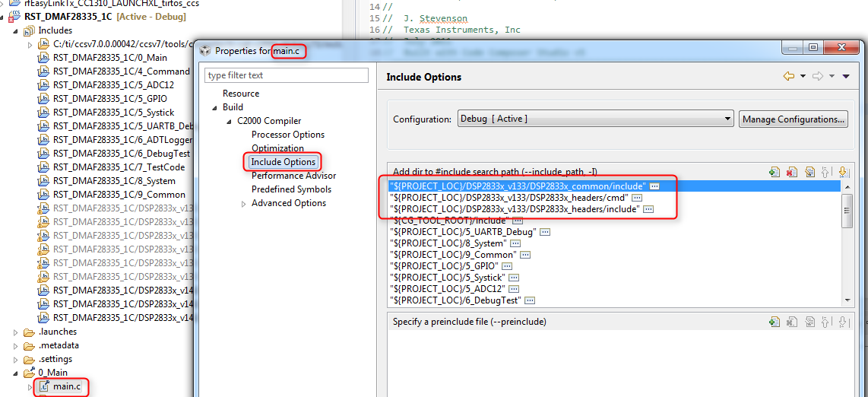Click Edit icon in preinclude file section
The image size is (868, 397).
pos(809,321)
